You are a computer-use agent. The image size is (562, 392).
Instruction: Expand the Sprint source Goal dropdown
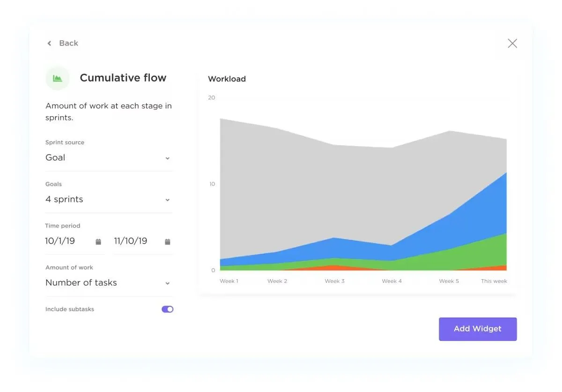tap(109, 158)
